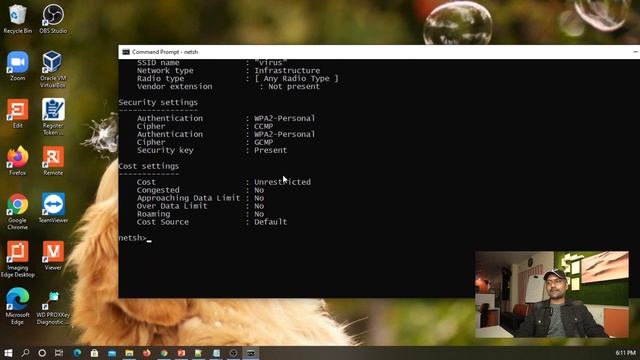This screenshot has width=640, height=360.
Task: Click the 'Network type : Infrastructure' line
Action: pyautogui.click(x=229, y=71)
